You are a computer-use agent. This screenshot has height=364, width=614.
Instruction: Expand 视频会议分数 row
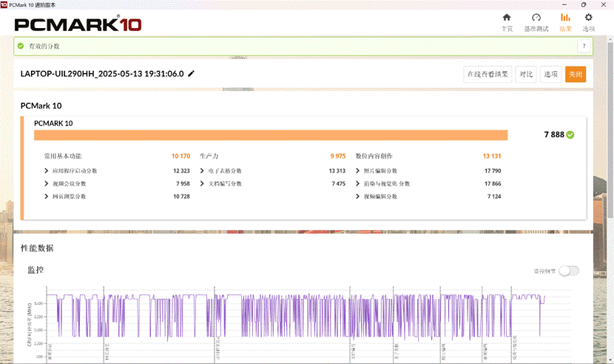(46, 183)
